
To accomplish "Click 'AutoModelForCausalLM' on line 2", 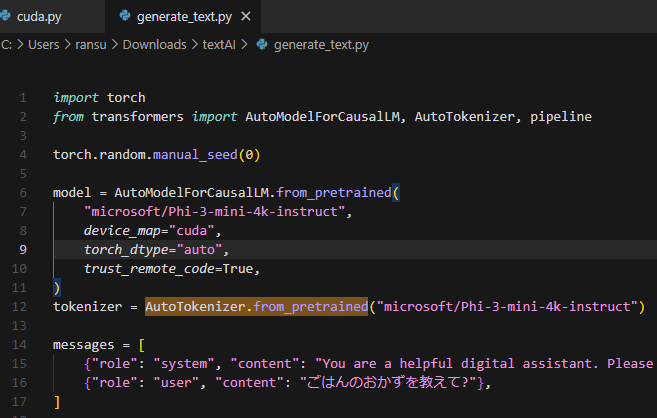I will [322, 116].
